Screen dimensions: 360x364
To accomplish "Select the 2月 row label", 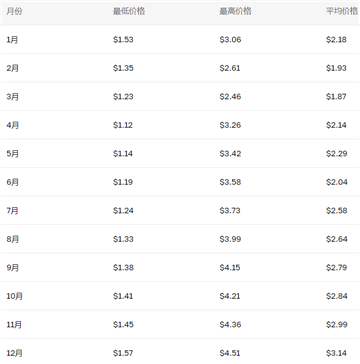I will [12, 68].
